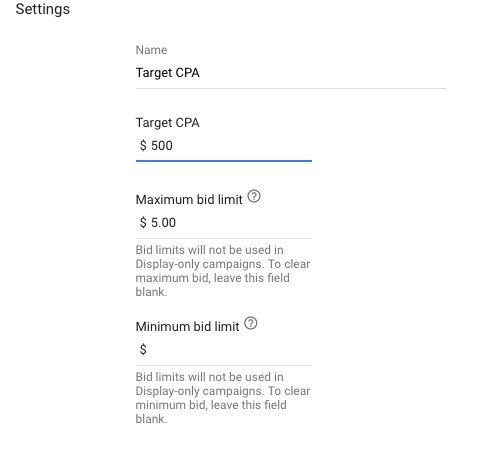This screenshot has width=483, height=455.
Task: Focus the Target CPA amount field
Action: 224,146
